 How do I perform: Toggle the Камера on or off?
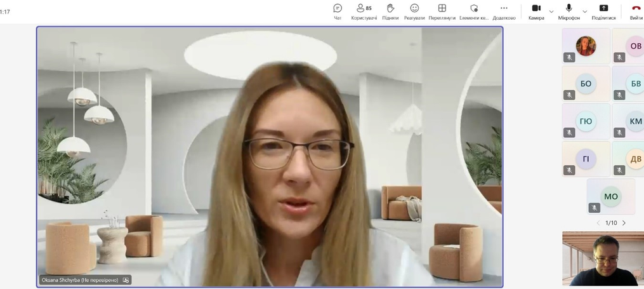536,11
